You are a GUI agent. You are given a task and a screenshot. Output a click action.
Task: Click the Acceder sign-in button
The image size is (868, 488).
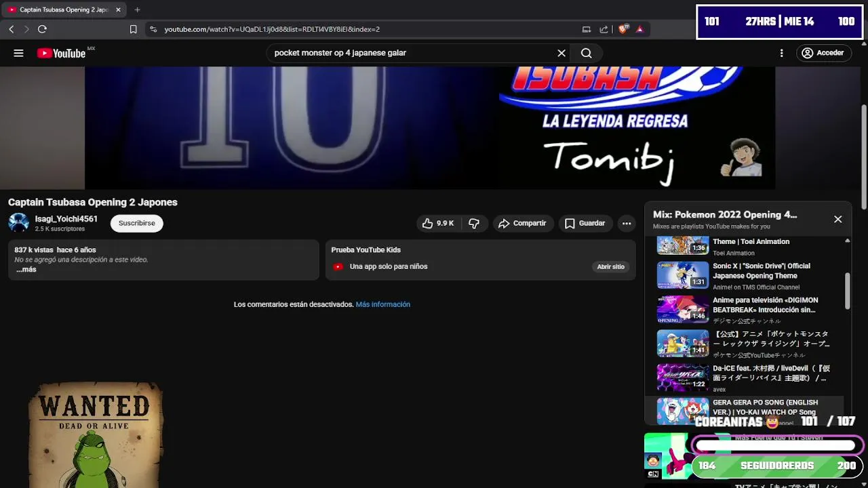[823, 53]
